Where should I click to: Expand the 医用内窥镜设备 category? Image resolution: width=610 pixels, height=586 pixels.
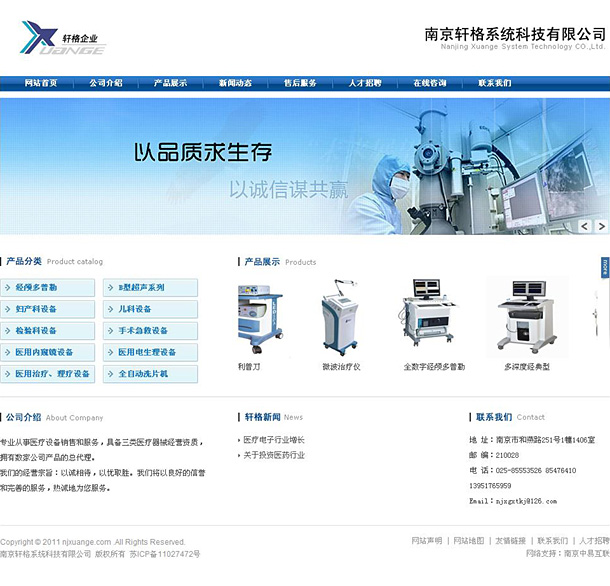click(48, 352)
